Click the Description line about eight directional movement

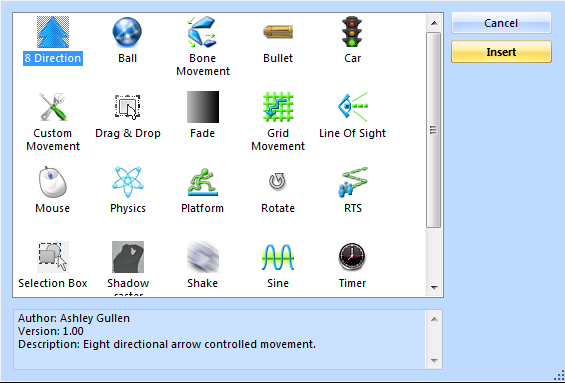tap(167, 344)
